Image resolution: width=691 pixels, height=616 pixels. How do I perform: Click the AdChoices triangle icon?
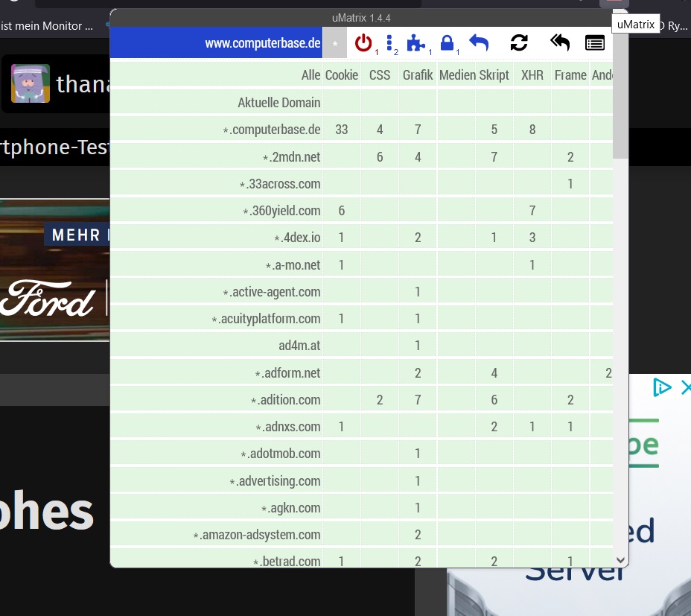coord(662,387)
